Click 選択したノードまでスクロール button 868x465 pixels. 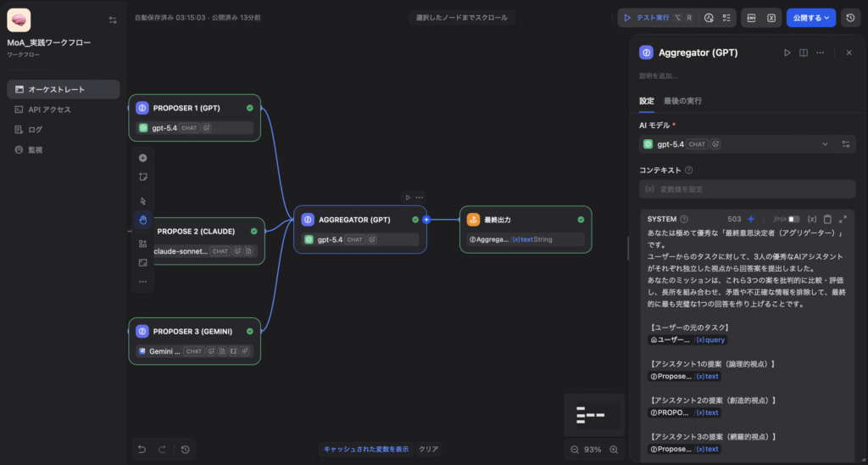(x=462, y=18)
